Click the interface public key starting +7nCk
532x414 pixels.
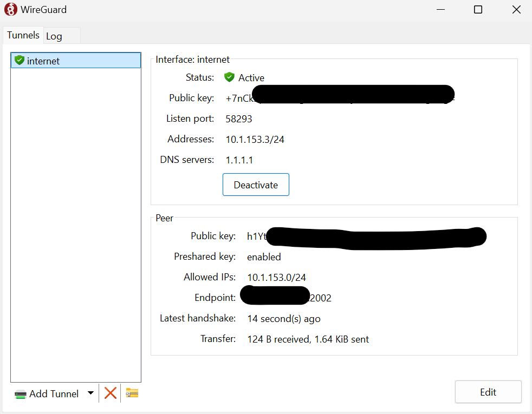pos(340,98)
